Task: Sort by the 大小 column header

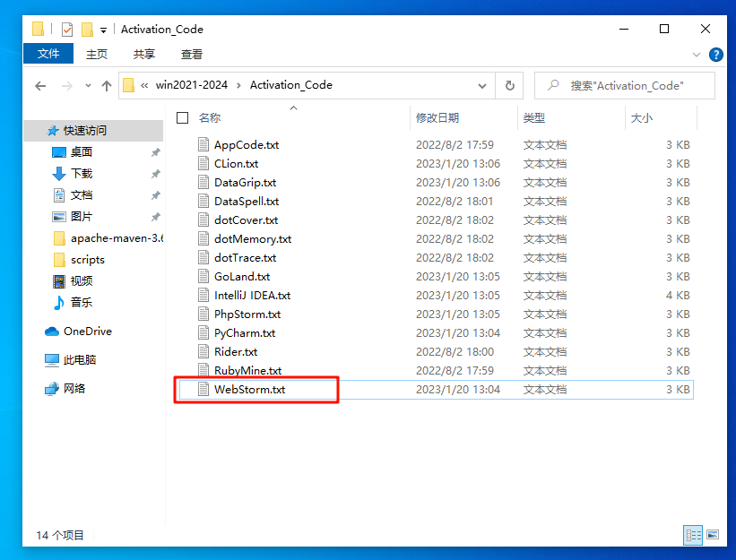Action: 642,117
